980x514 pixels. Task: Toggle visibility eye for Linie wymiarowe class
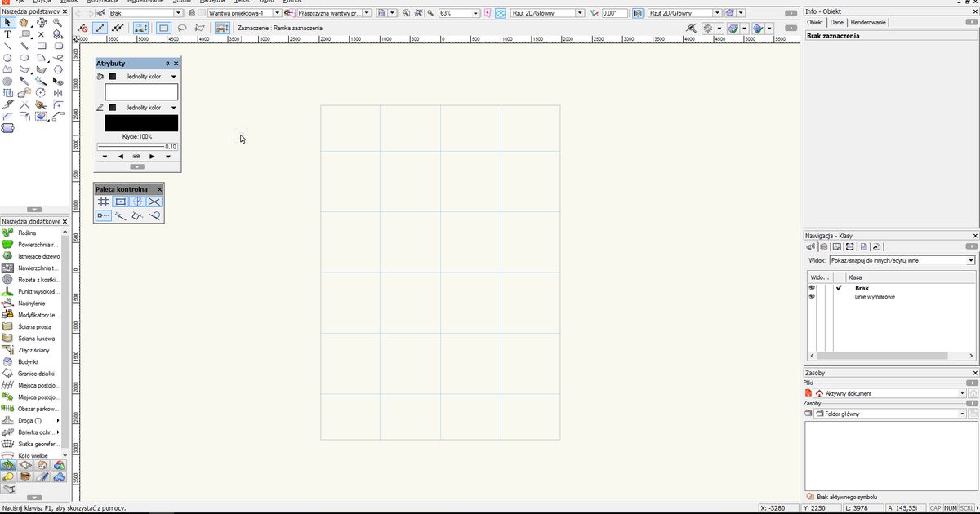pyautogui.click(x=811, y=296)
